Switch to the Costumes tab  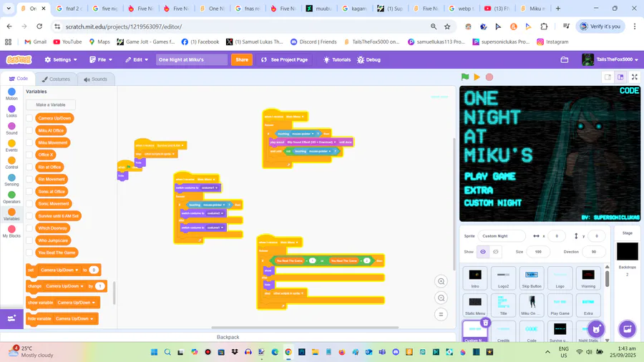click(56, 79)
